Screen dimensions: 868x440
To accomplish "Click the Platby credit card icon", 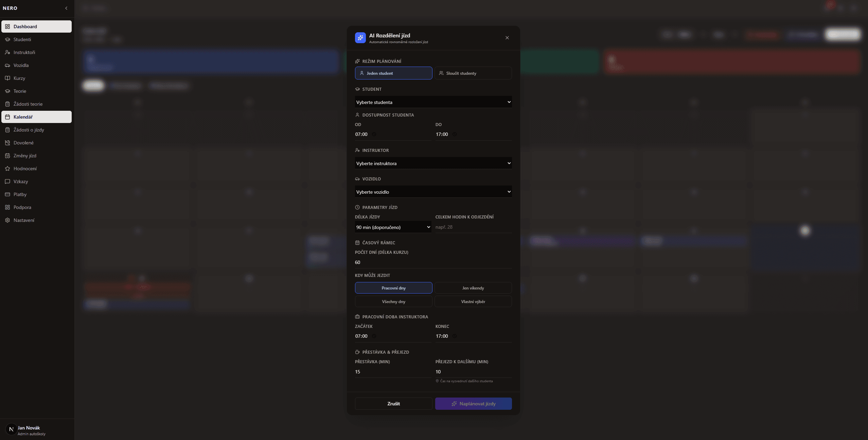I will 7,194.
